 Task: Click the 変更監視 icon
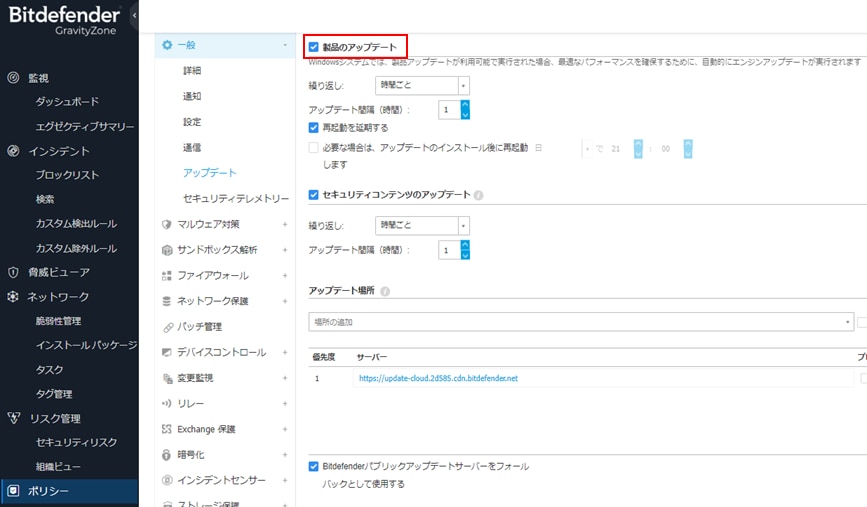[168, 378]
